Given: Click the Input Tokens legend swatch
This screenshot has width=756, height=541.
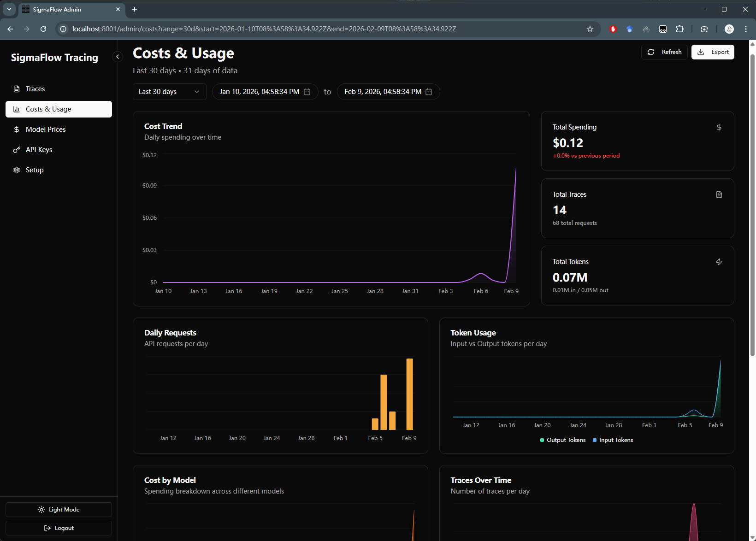Looking at the screenshot, I should tap(595, 440).
